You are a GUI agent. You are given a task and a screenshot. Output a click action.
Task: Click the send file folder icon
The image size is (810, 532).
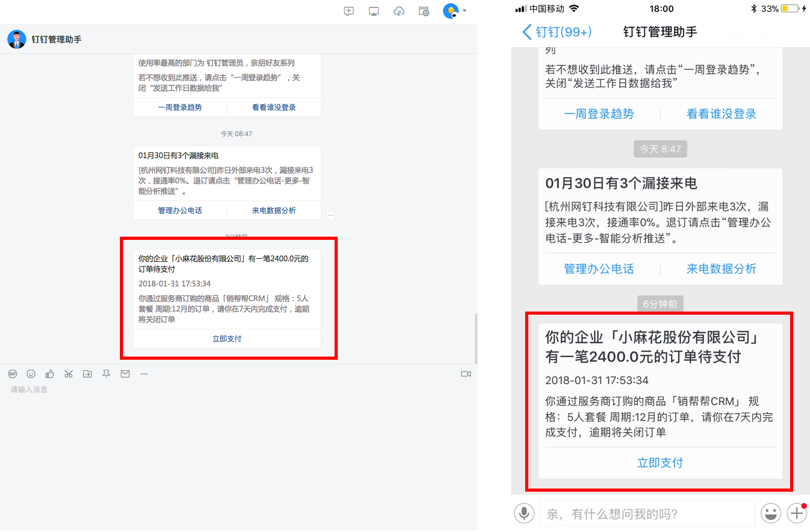coord(87,374)
